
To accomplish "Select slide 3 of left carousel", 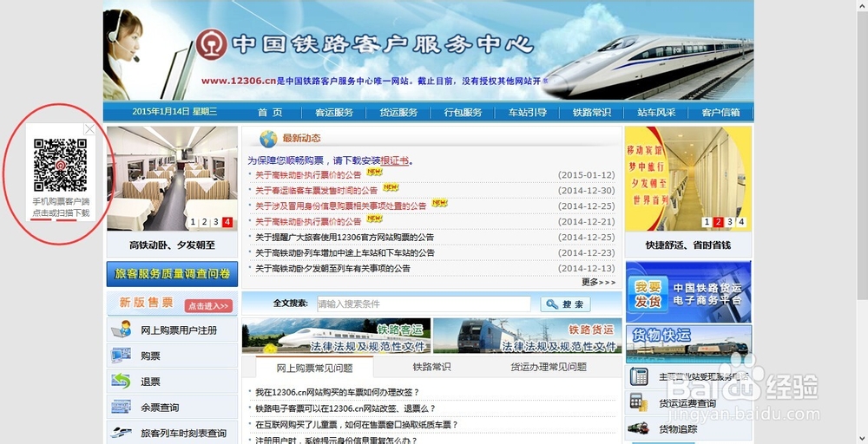I will [216, 222].
